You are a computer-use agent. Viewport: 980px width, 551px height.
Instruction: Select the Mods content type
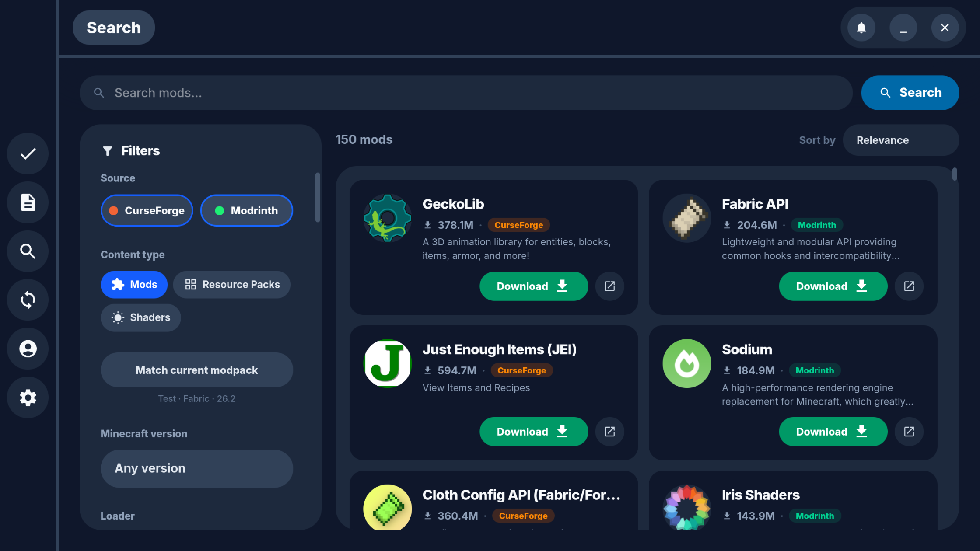(x=134, y=285)
